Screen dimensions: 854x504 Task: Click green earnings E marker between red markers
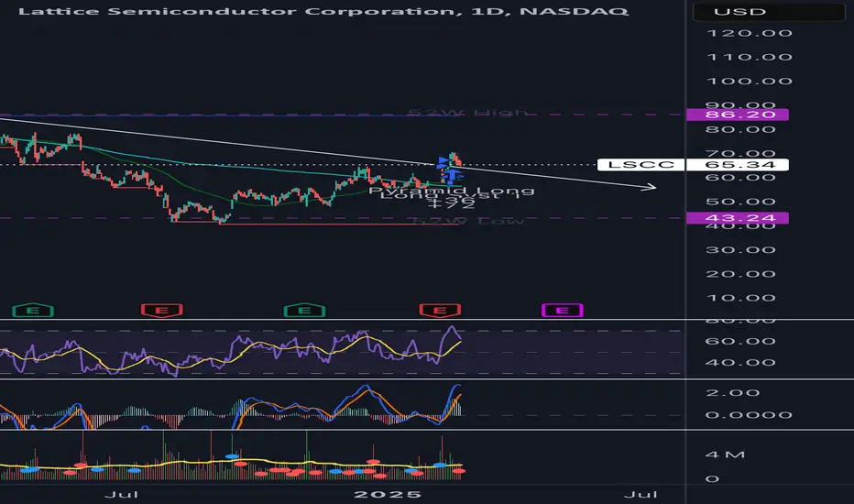pyautogui.click(x=304, y=311)
